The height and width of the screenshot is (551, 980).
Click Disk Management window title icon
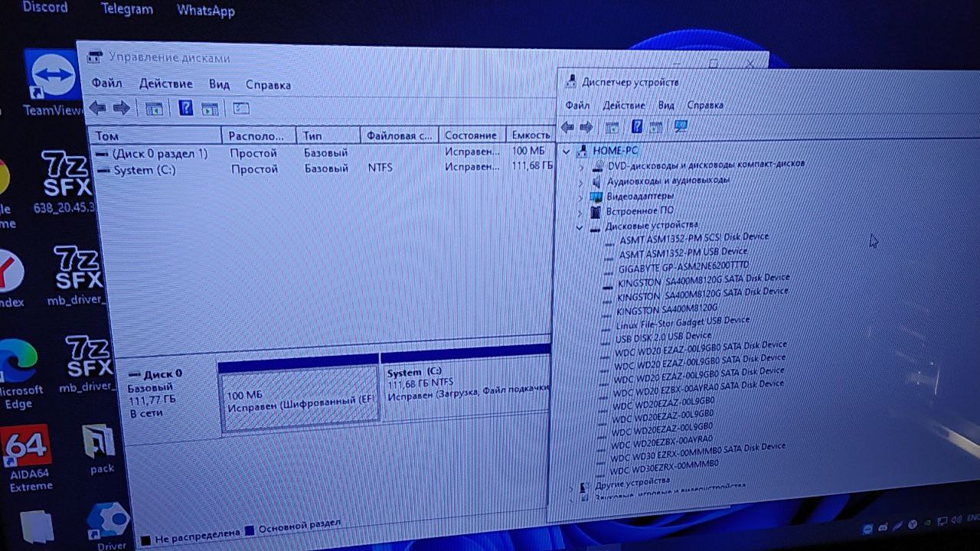(95, 57)
